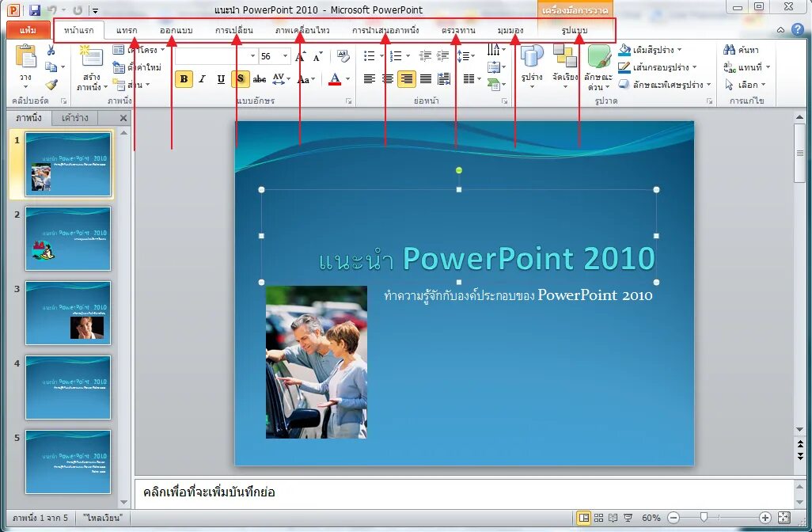The width and height of the screenshot is (812, 532).
Task: Open the Font dialog launcher
Action: [x=349, y=101]
